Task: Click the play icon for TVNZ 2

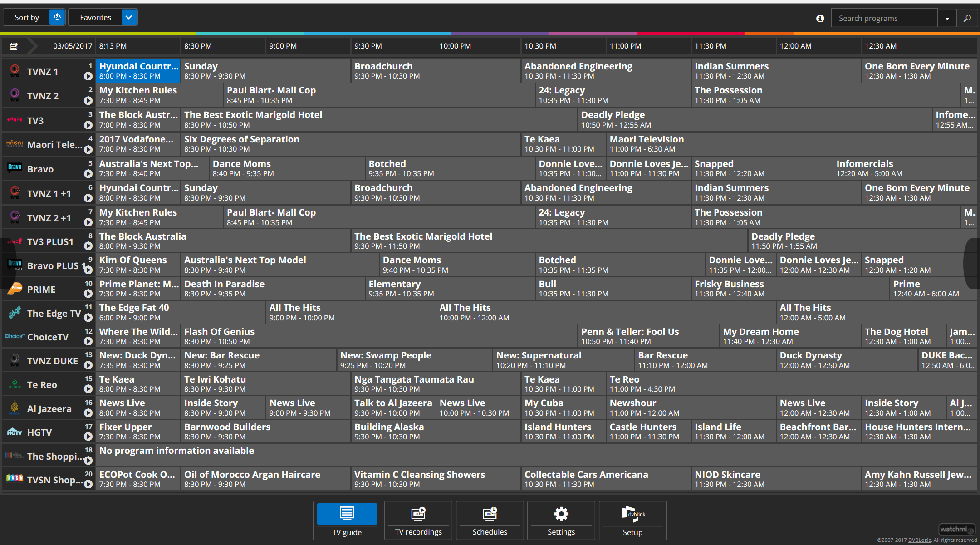Action: 88,101
